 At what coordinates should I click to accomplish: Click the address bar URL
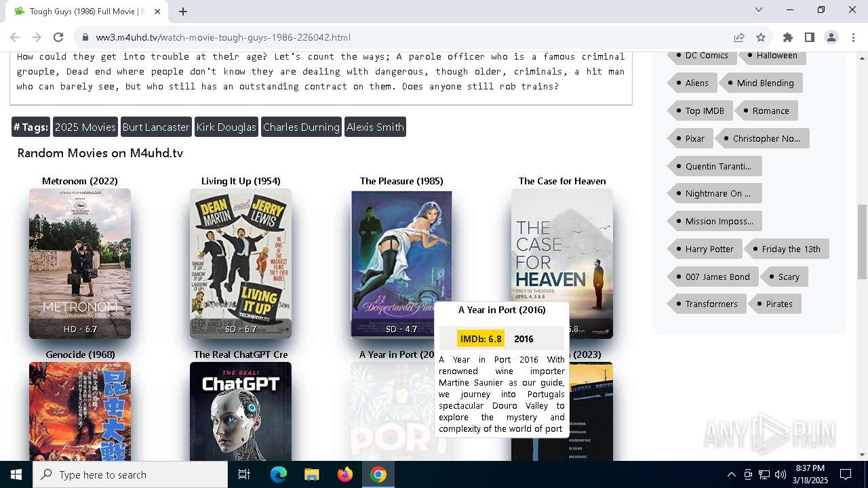[x=223, y=37]
